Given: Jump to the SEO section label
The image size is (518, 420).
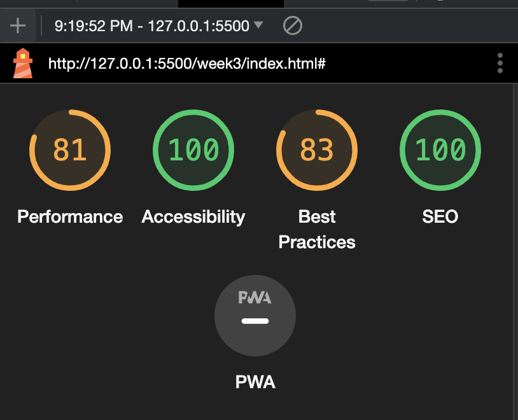Looking at the screenshot, I should [440, 216].
